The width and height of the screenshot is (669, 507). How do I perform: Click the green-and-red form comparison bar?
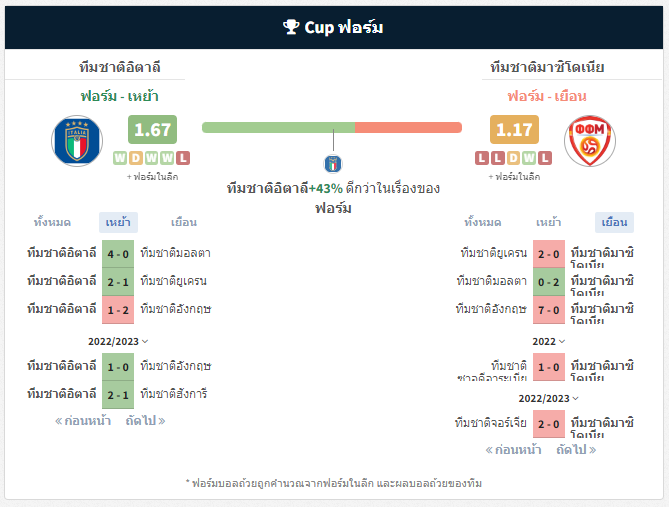coord(332,127)
